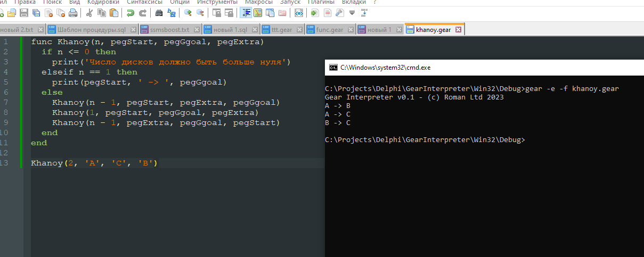Toggle synchronized vertical scrolling

pos(216,12)
